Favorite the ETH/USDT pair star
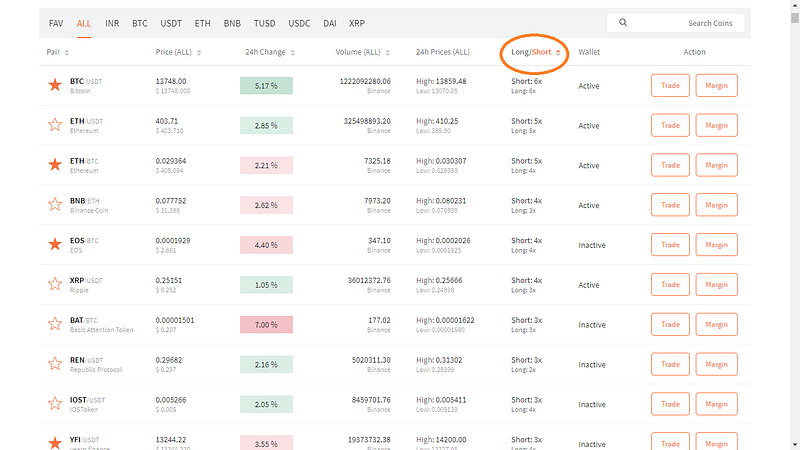Screen dimensions: 800x450 55,125
